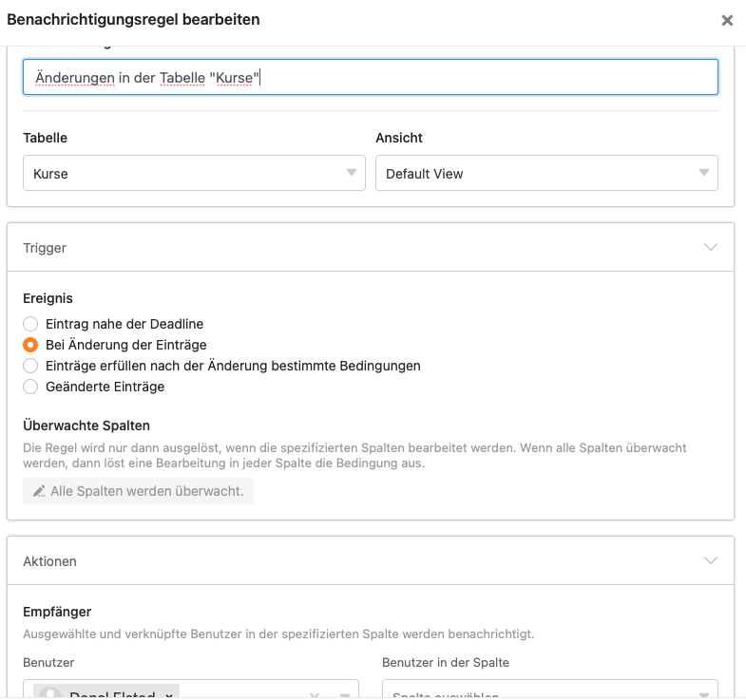Screen dimensions: 746x700
Task: Clear all users in the Benutzer field
Action: [x=316, y=695]
